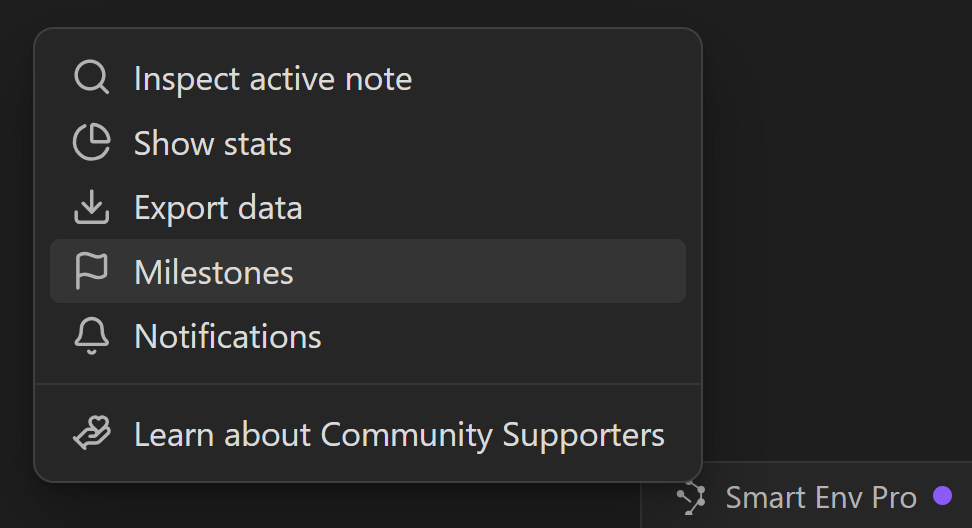Click blank space at right end of Milestones row
The image size is (972, 528).
click(x=600, y=272)
